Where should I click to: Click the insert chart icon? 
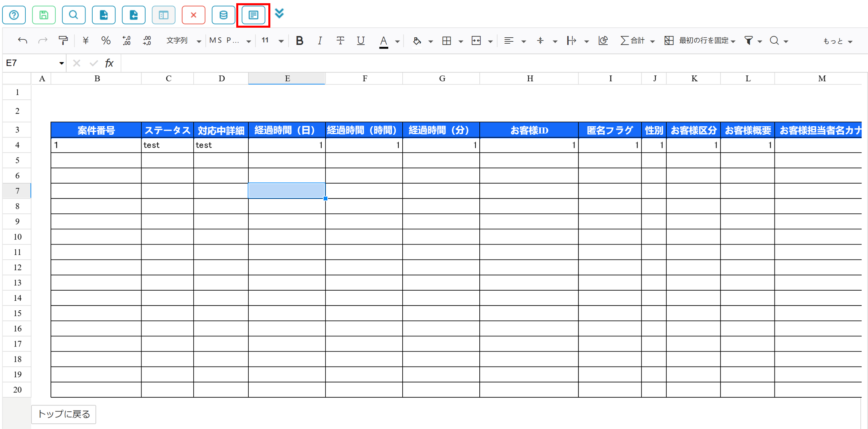click(x=603, y=40)
